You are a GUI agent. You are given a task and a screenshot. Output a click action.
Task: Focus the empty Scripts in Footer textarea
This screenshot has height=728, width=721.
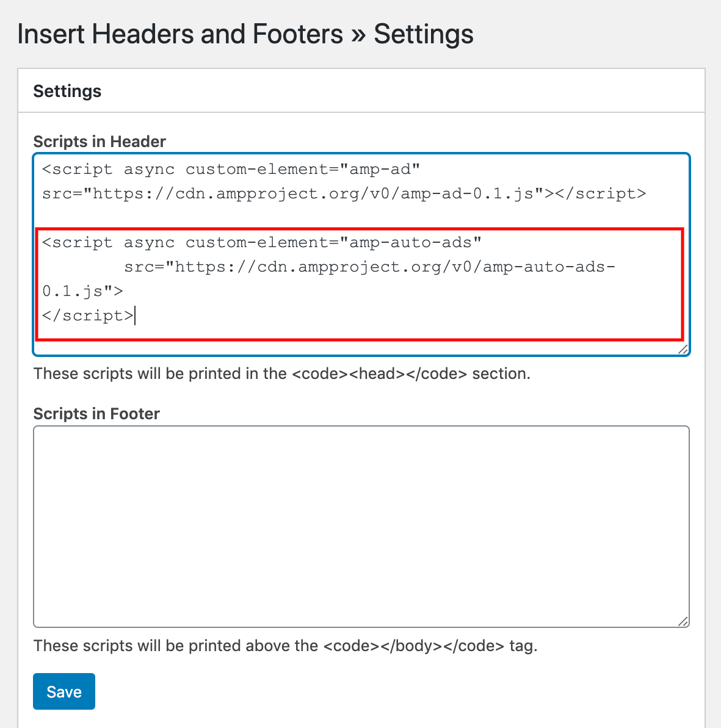(361, 526)
